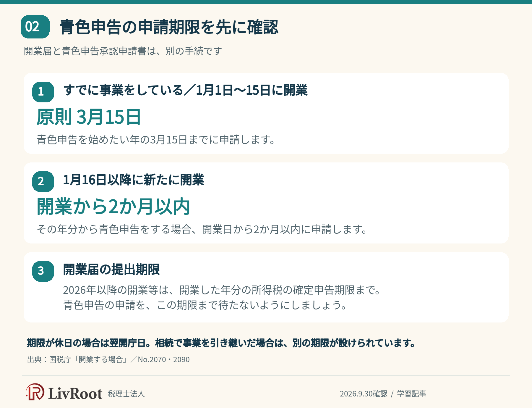The height and width of the screenshot is (408, 532).
Task: Click the line "青色申告の申請を、この期限まで待たないようにしましょう。"
Action: (x=205, y=305)
